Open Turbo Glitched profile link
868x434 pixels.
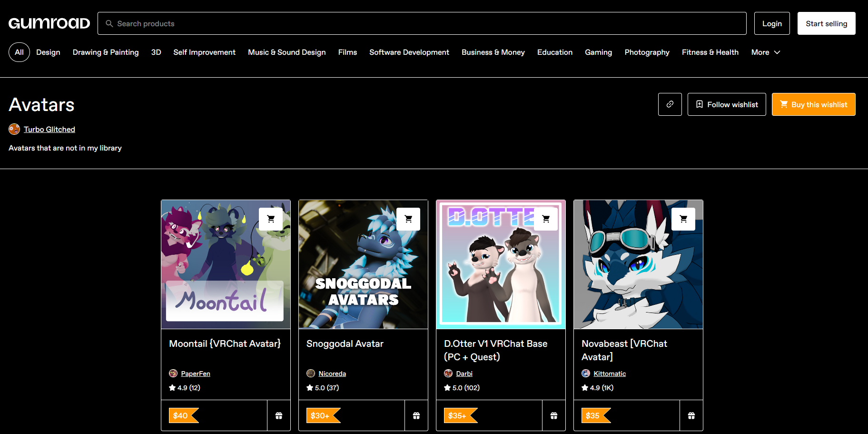pyautogui.click(x=49, y=129)
